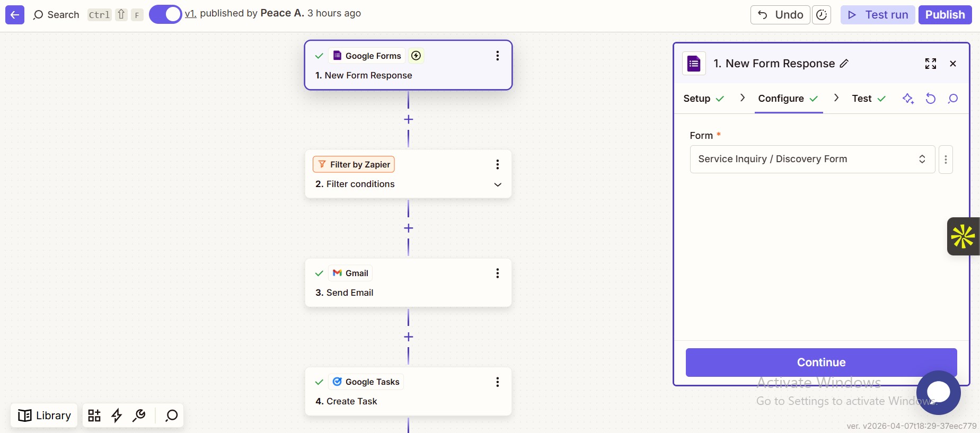
Task: Click the Filter by Zapier label
Action: [354, 164]
